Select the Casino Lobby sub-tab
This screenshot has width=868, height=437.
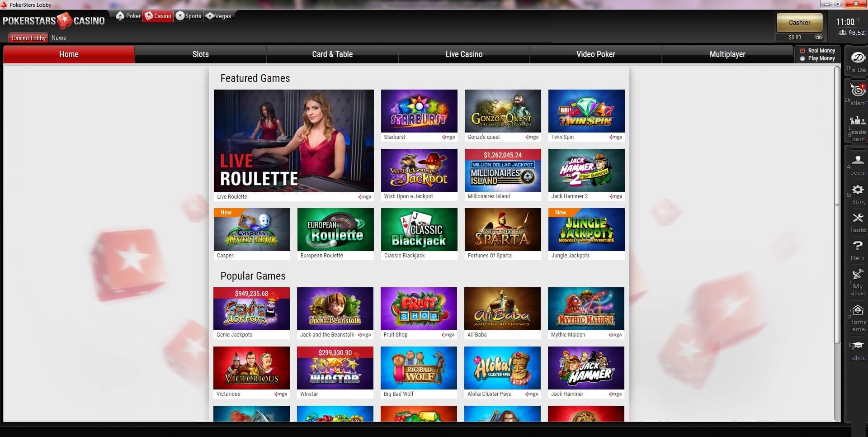pyautogui.click(x=28, y=38)
